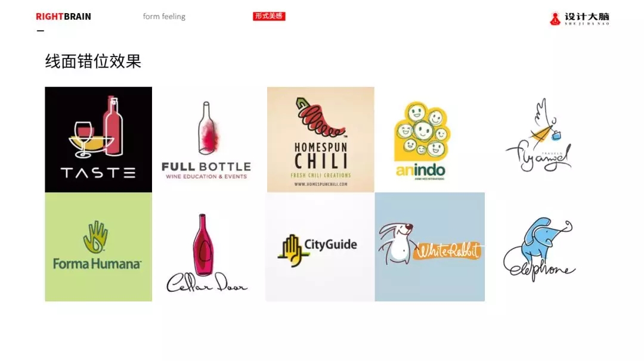Click the Flyangel bird logo
The image size is (644, 361).
click(538, 135)
